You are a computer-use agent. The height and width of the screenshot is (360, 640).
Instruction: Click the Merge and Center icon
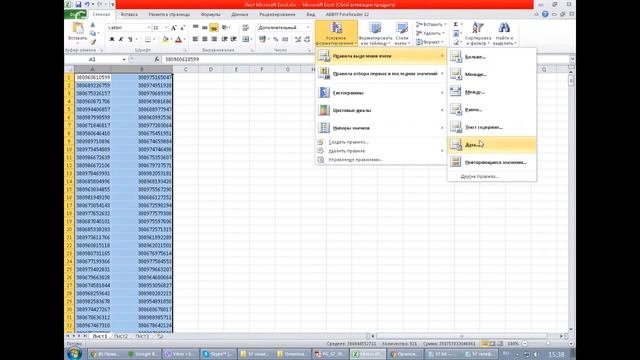click(245, 39)
